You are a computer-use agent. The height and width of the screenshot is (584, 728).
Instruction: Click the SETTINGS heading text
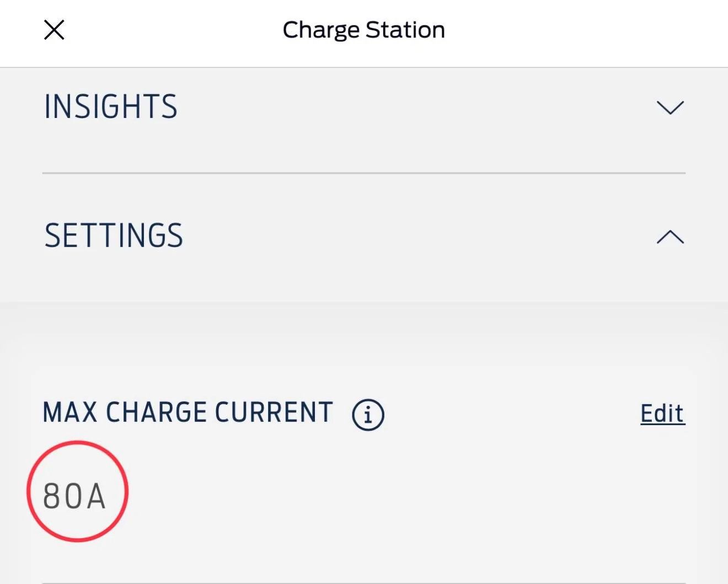pos(114,236)
